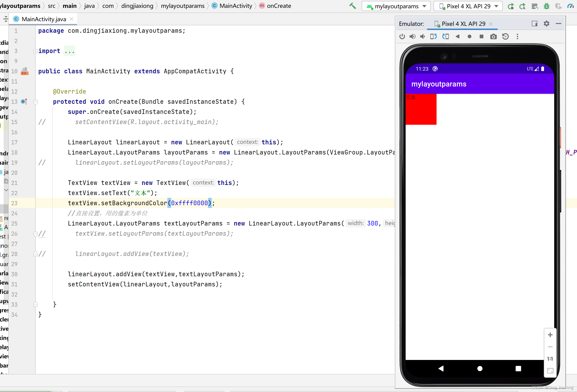Click the onCreate method breadcrumb

(x=275, y=6)
